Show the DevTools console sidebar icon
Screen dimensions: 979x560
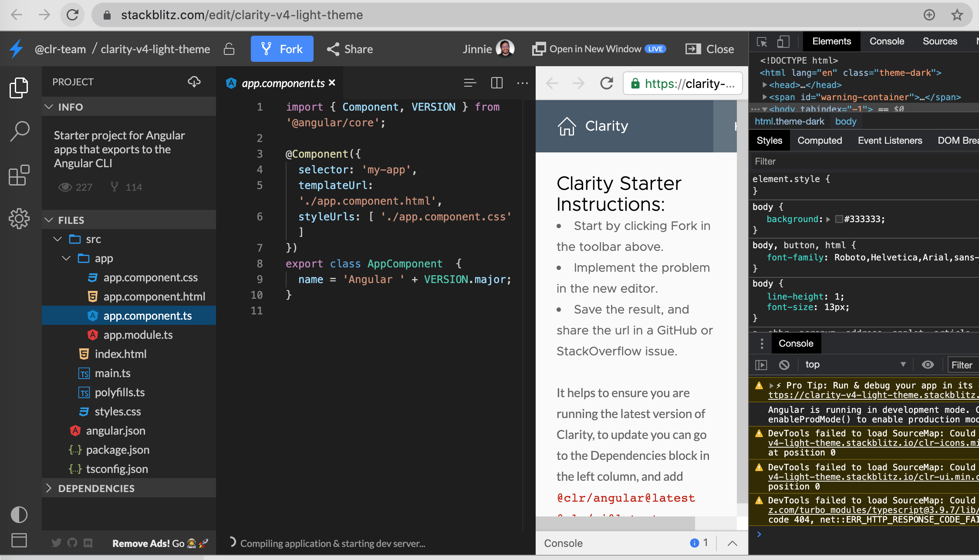point(761,364)
